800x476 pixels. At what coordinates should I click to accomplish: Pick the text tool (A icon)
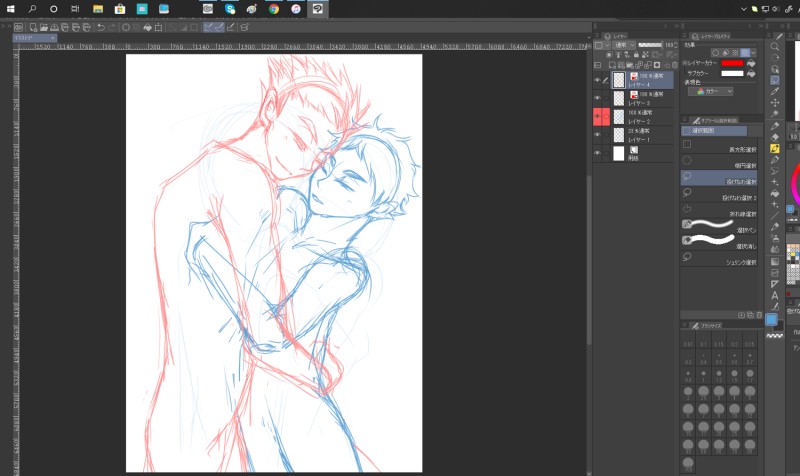click(x=775, y=295)
